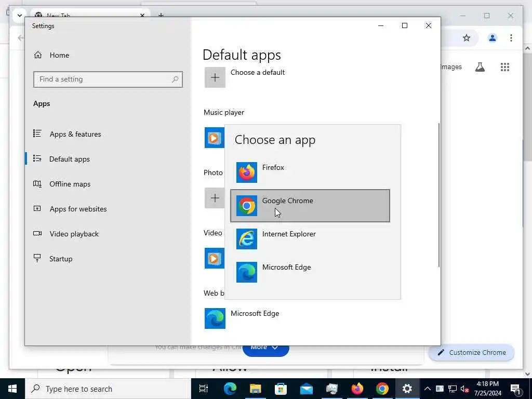This screenshot has height=399, width=532.
Task: Click the Settings gear on the taskbar
Action: [x=407, y=389]
